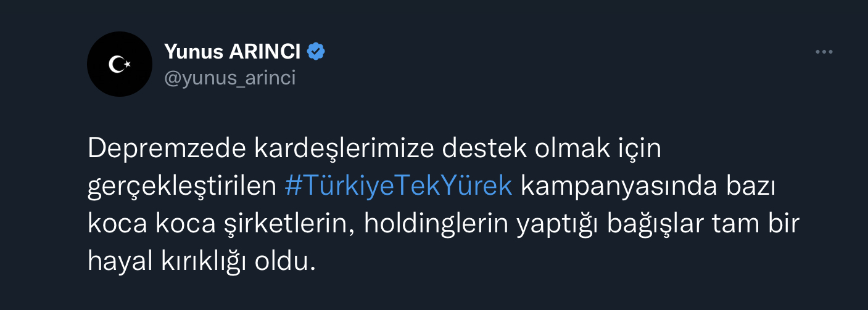Open Yunus ARINCI's profile via display name
The width and height of the screenshot is (868, 310).
tap(233, 52)
